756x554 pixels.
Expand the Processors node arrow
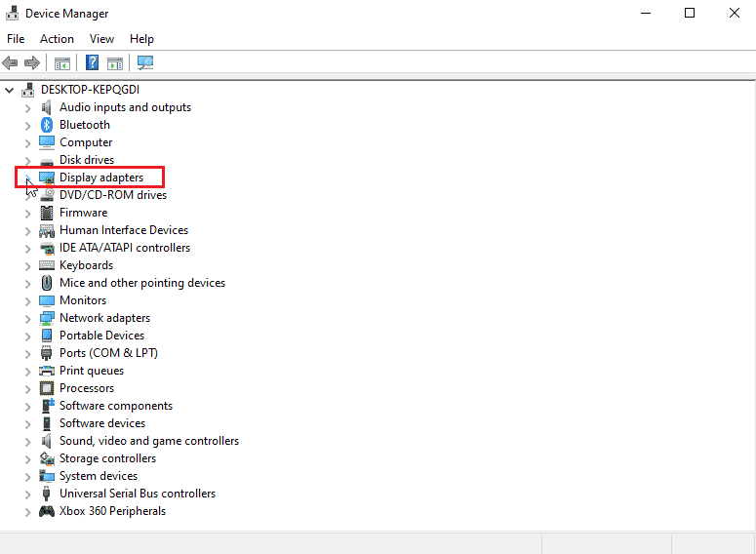[x=28, y=388]
